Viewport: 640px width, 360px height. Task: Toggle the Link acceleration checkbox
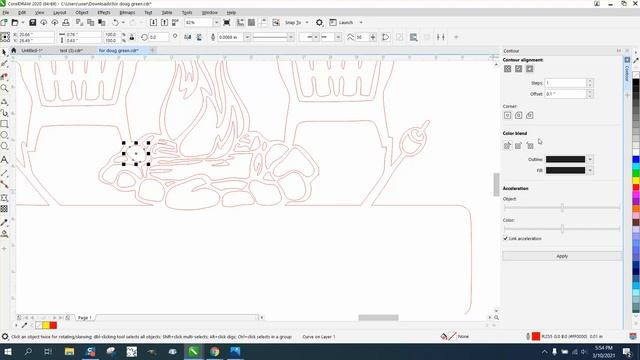[x=506, y=238]
